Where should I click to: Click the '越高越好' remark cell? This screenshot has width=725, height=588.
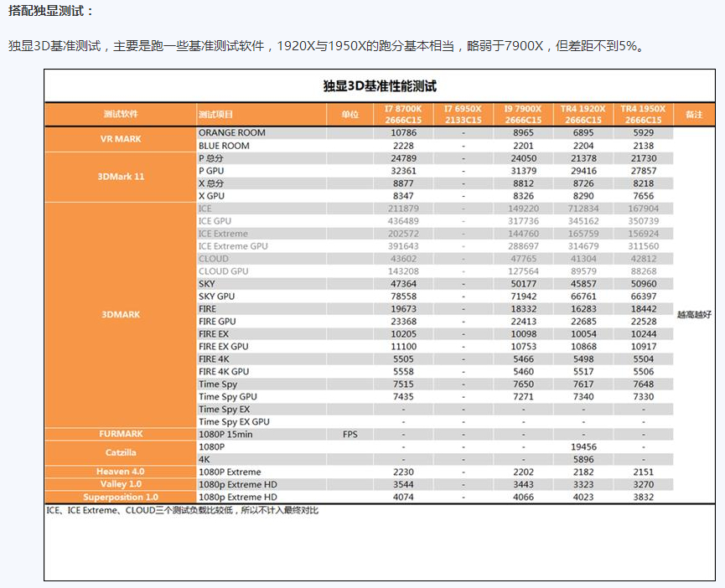pos(694,315)
